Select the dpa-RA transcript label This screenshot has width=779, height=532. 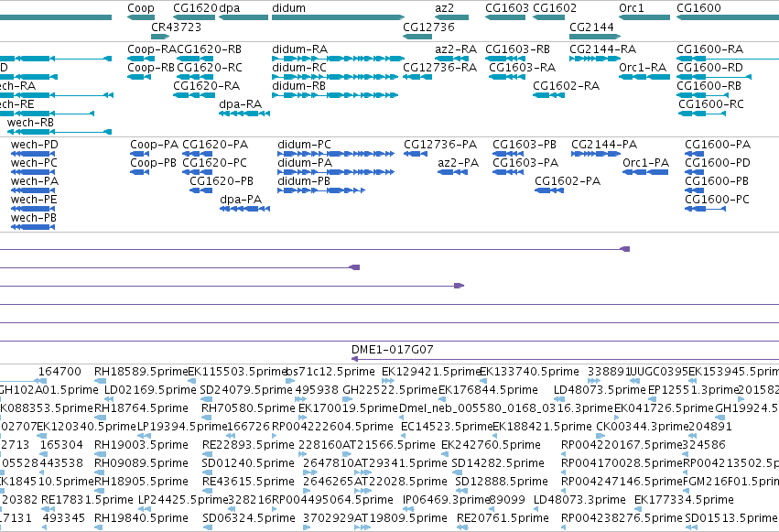[x=240, y=104]
